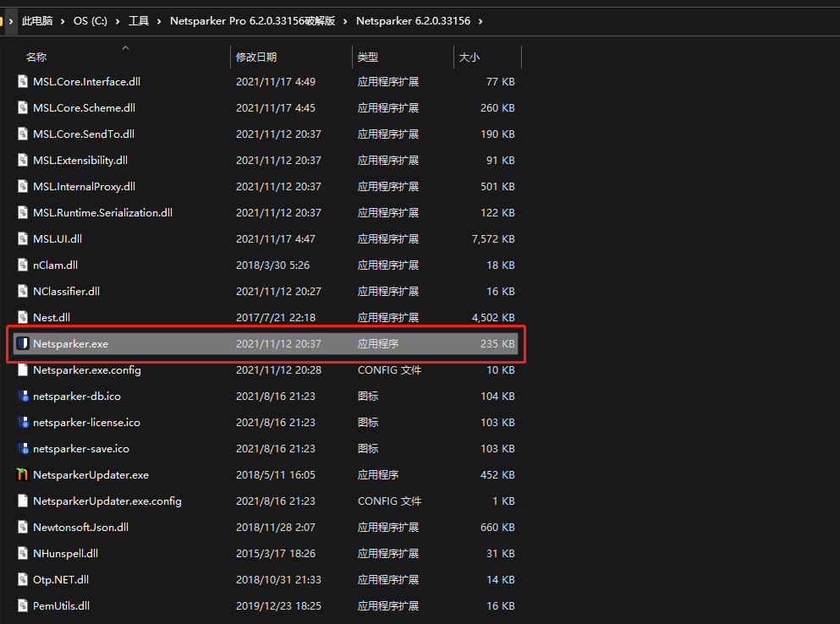
Task: Click the 2019/12/23 18:25 date cell
Action: pyautogui.click(x=278, y=605)
